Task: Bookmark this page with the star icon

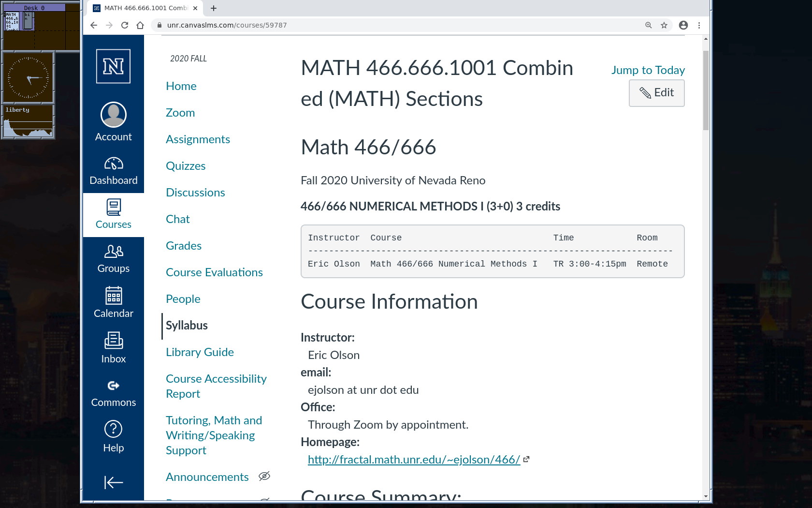Action: pos(664,25)
